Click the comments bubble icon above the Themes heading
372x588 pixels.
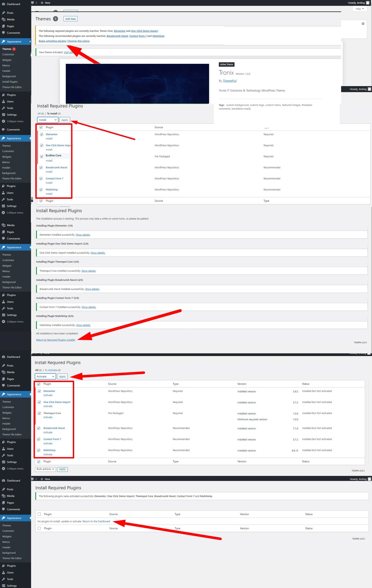(x=33, y=3)
